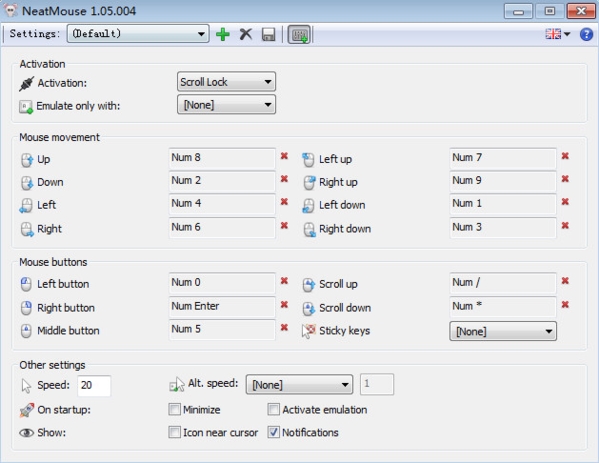
Task: Click the Alt. speed value field
Action: click(x=377, y=384)
